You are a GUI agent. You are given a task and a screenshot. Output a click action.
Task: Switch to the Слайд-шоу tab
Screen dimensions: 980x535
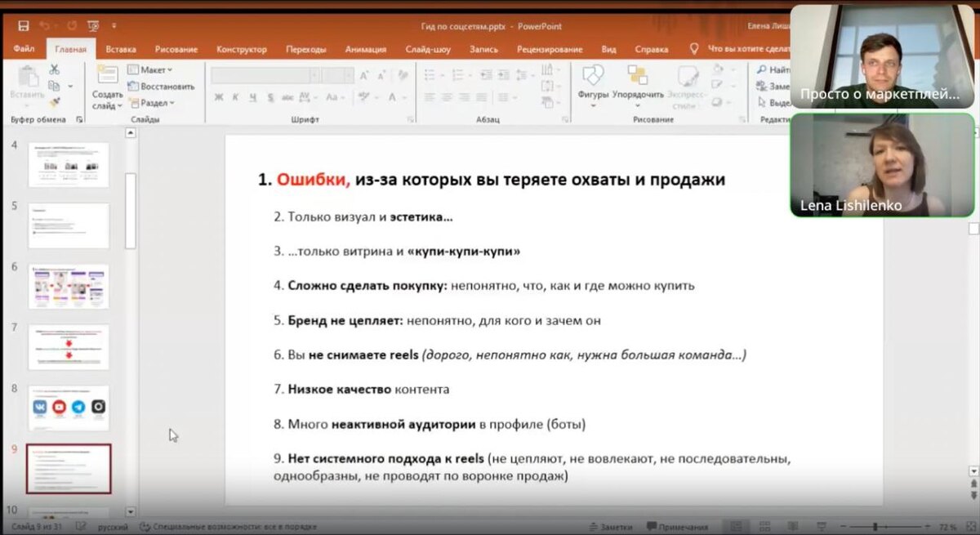pyautogui.click(x=428, y=49)
